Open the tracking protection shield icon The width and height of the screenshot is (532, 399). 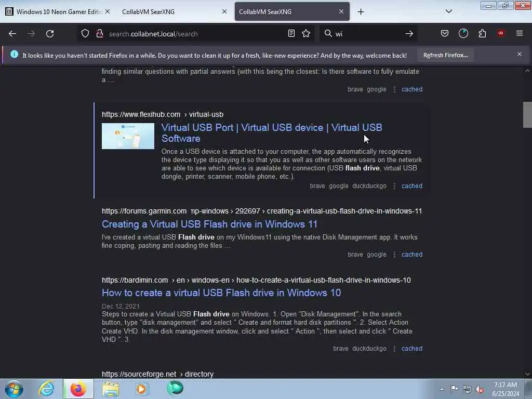coord(85,33)
